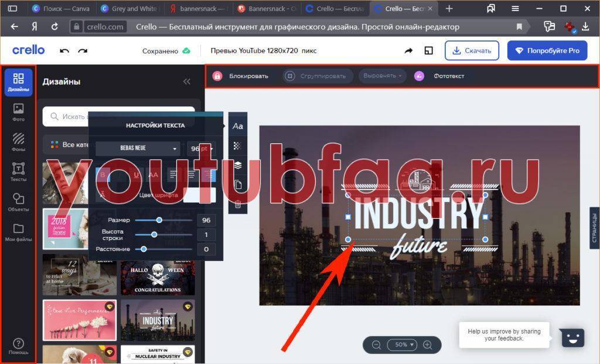
Task: Click the Блокировать lock icon
Action: click(x=217, y=75)
